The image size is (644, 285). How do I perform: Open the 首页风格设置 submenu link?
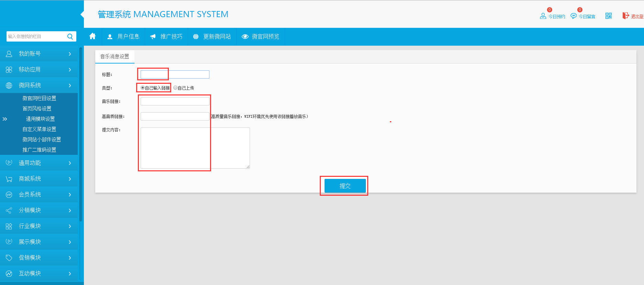37,109
